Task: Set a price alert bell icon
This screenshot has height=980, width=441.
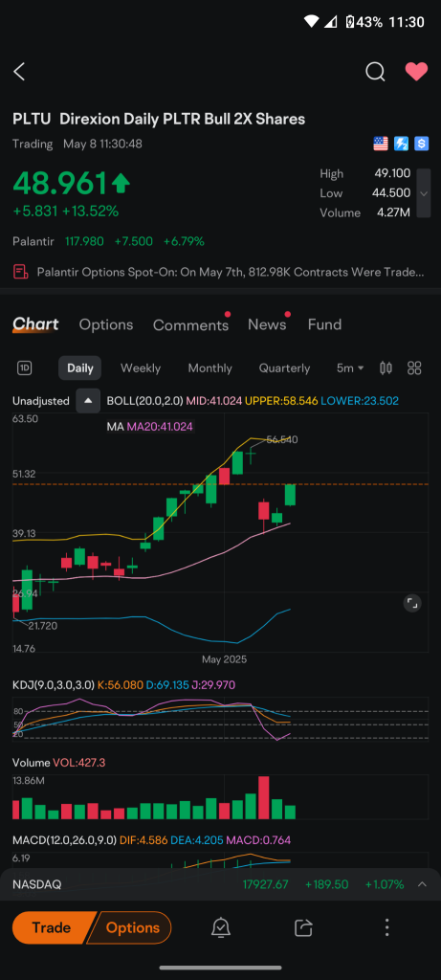Action: pyautogui.click(x=220, y=927)
